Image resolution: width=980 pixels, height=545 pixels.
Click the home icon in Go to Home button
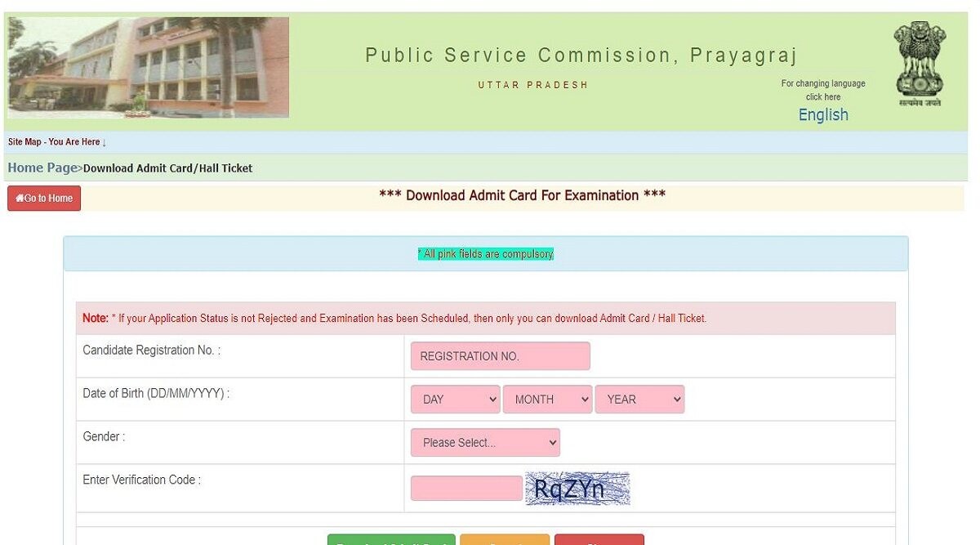20,199
